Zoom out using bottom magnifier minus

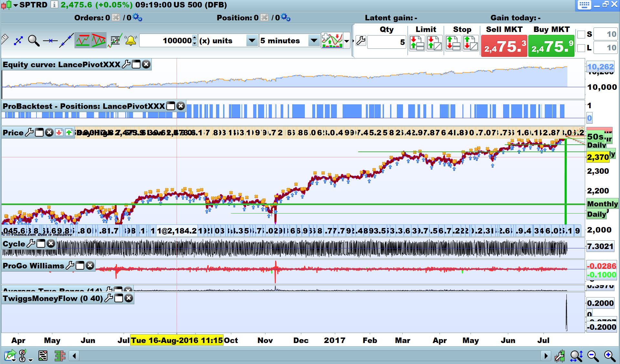point(593,356)
